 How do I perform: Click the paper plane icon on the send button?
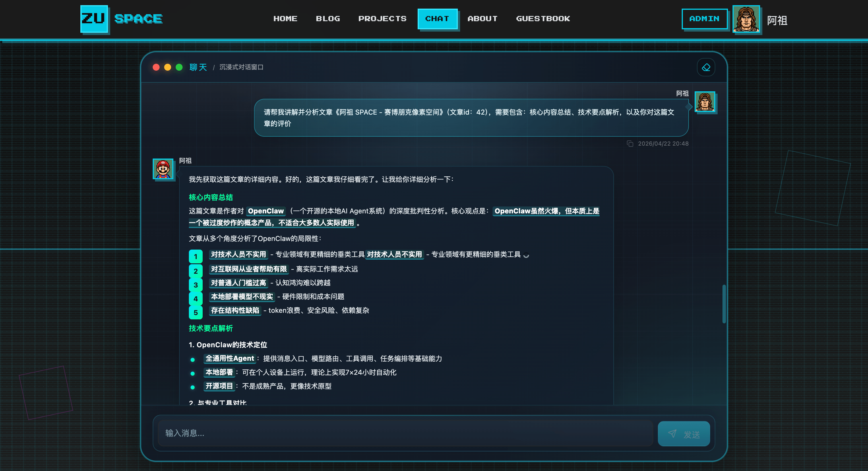coord(673,434)
